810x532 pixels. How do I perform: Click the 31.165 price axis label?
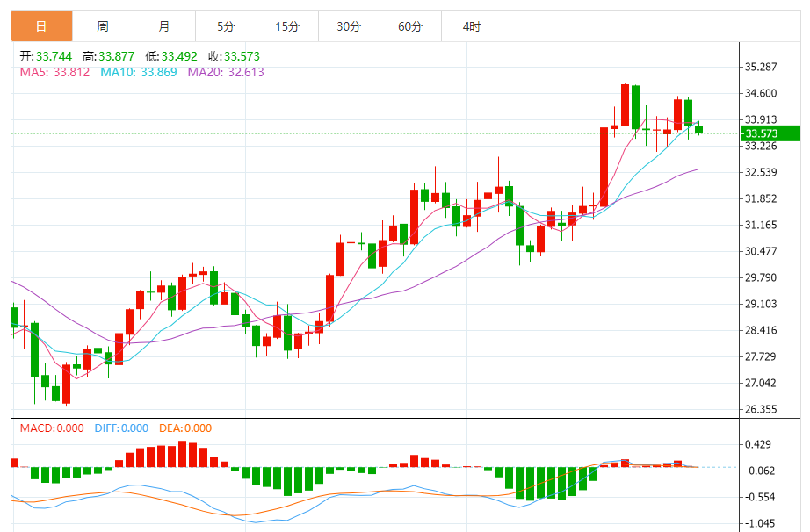[761, 225]
